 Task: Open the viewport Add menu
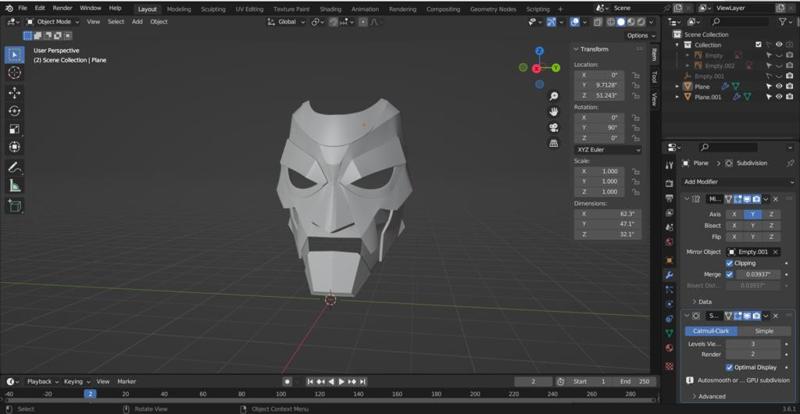coord(137,21)
